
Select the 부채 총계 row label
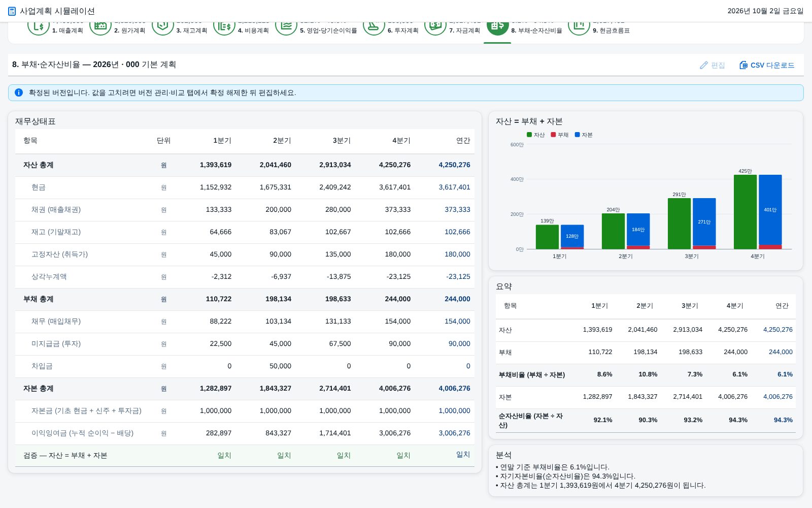(38, 299)
